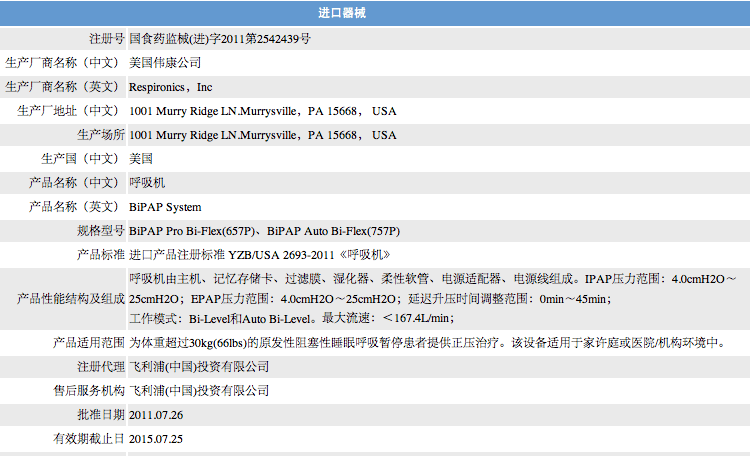
Task: Click the 产品性能结构及组成 label
Action: tap(71, 299)
